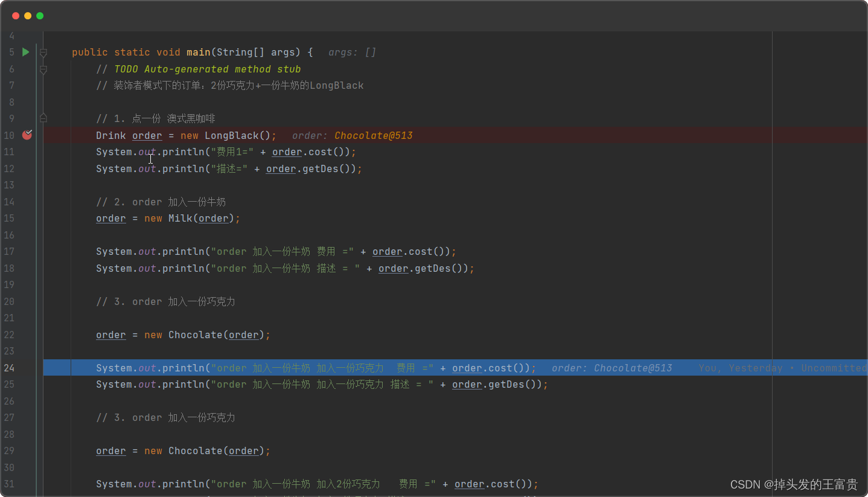Click the green maximize window button
The height and width of the screenshot is (497, 868).
click(x=40, y=16)
